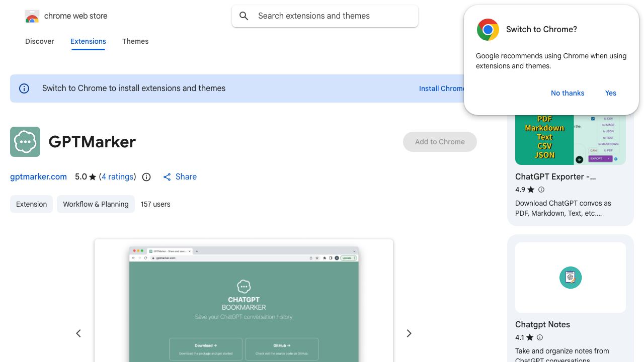Show the previous screenshot with left arrow
The image size is (644, 362).
click(78, 333)
